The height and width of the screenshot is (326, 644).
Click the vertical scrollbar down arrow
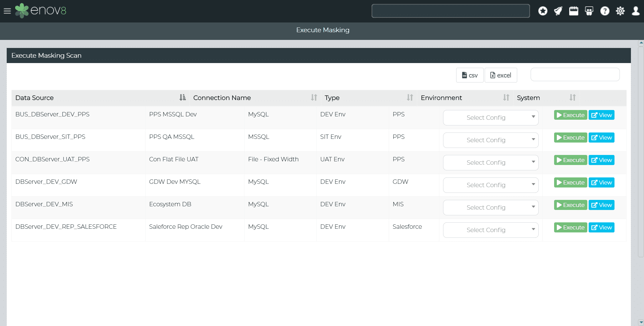(x=641, y=322)
